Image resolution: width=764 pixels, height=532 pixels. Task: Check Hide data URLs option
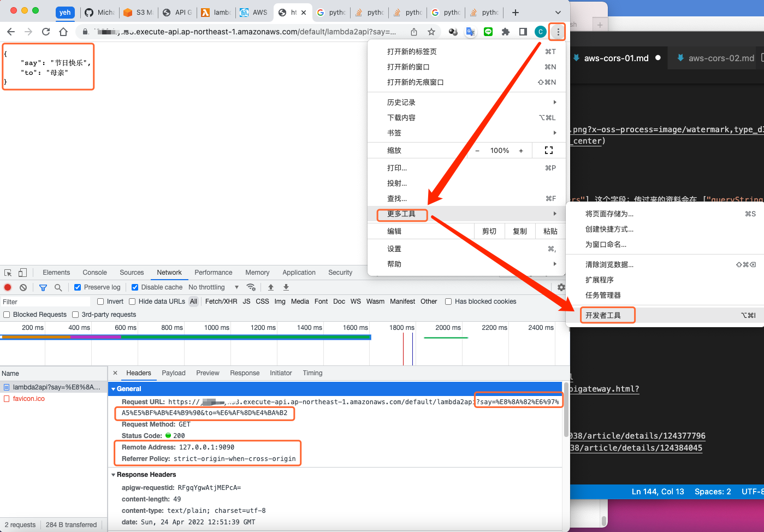click(132, 302)
